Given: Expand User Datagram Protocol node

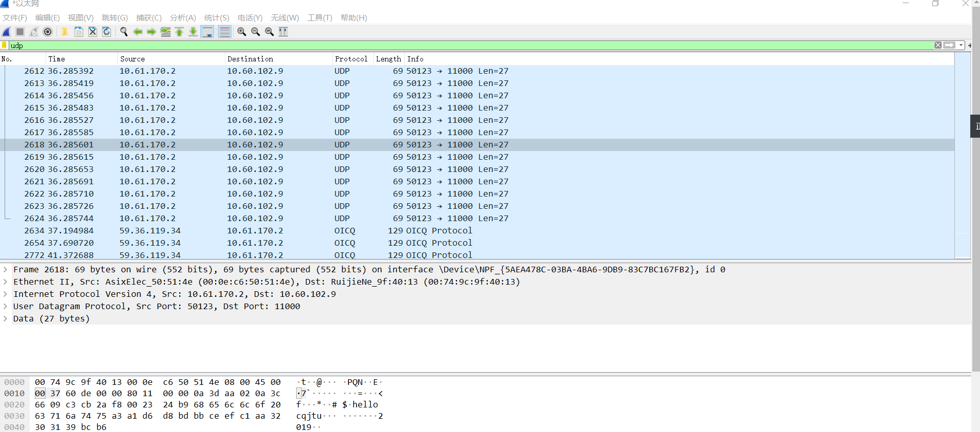Looking at the screenshot, I should click(5, 306).
